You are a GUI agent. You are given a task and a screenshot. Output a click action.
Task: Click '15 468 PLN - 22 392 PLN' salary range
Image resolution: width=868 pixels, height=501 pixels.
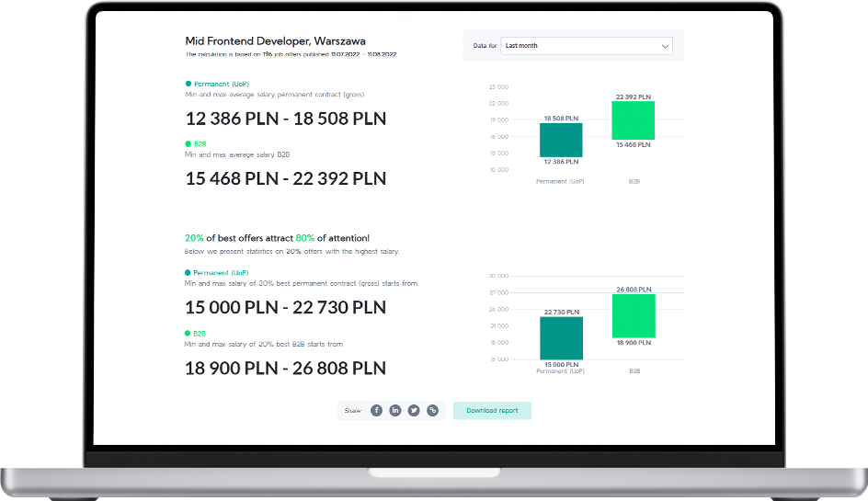pyautogui.click(x=286, y=178)
